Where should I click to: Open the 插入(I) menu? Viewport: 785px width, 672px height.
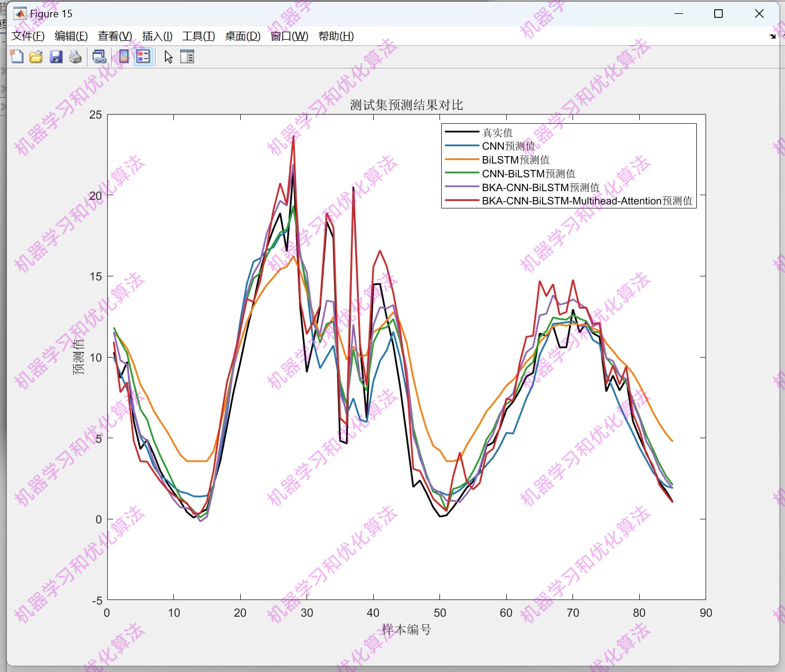tap(157, 36)
